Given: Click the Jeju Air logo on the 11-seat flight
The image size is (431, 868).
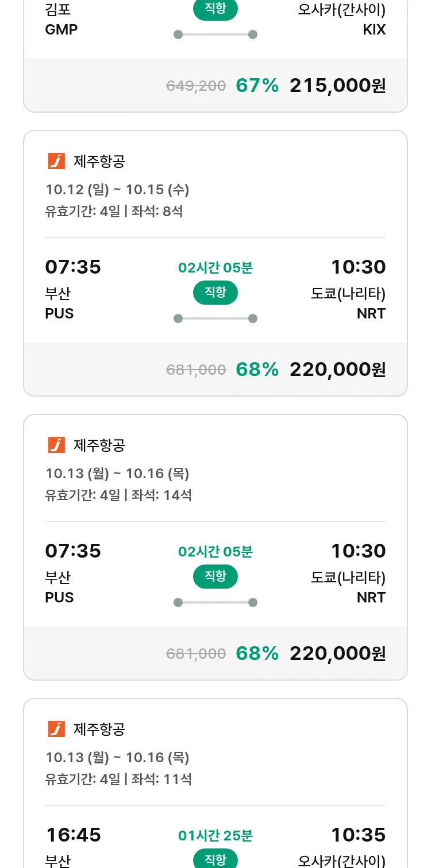Looking at the screenshot, I should point(56,729).
